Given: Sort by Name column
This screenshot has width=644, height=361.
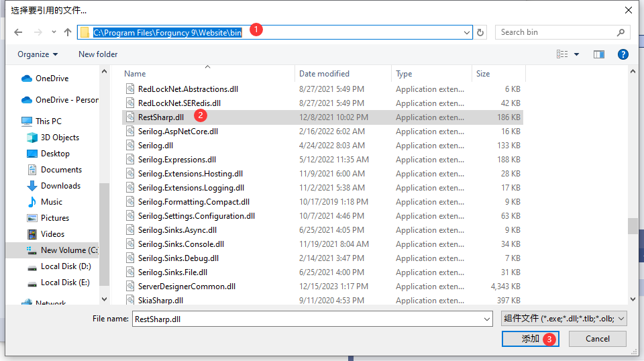Looking at the screenshot, I should 209,74.
